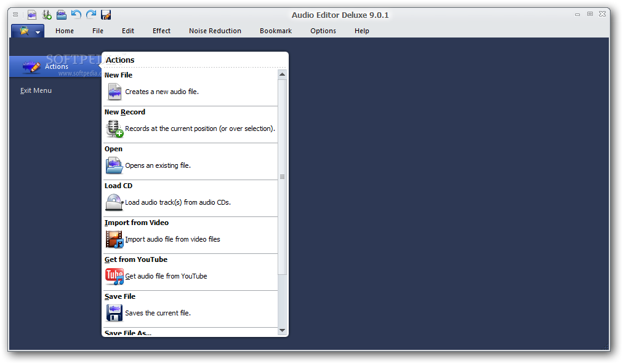The height and width of the screenshot is (364, 623).
Task: Choose the Import from Video heading
Action: point(136,223)
